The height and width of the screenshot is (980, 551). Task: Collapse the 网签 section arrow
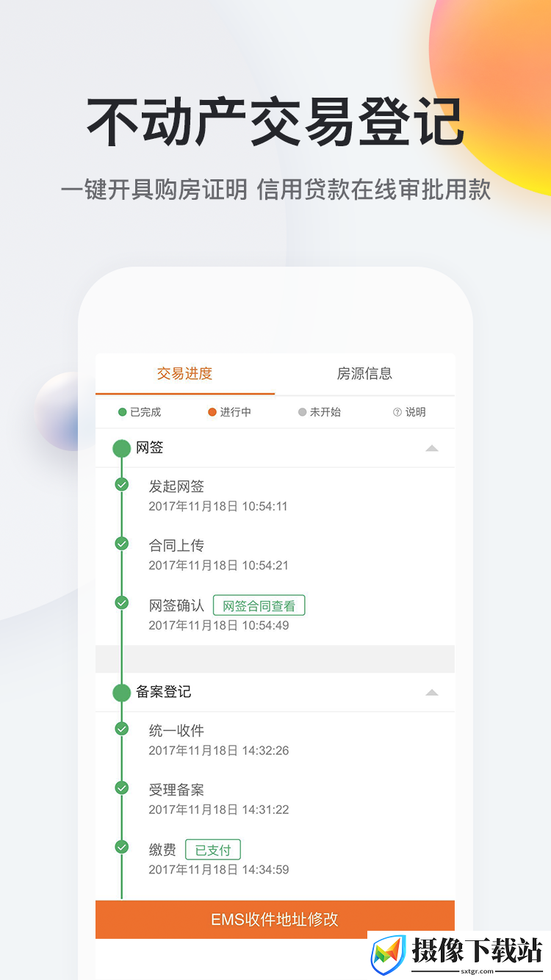[x=432, y=448]
